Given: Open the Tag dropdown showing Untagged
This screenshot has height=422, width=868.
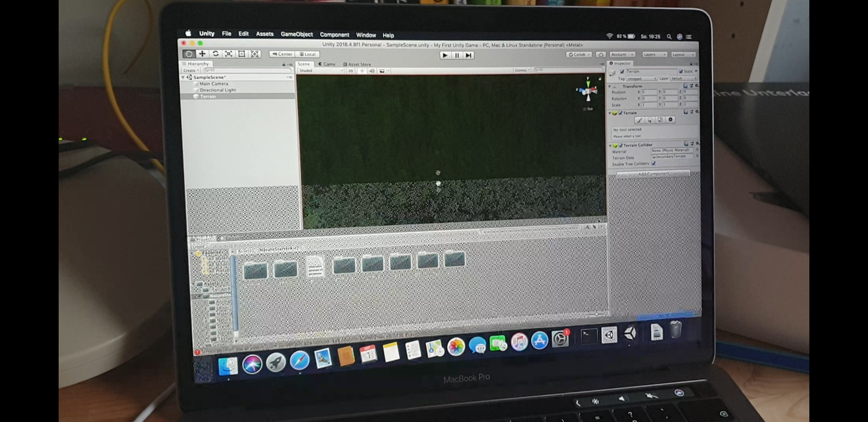Looking at the screenshot, I should tap(641, 79).
